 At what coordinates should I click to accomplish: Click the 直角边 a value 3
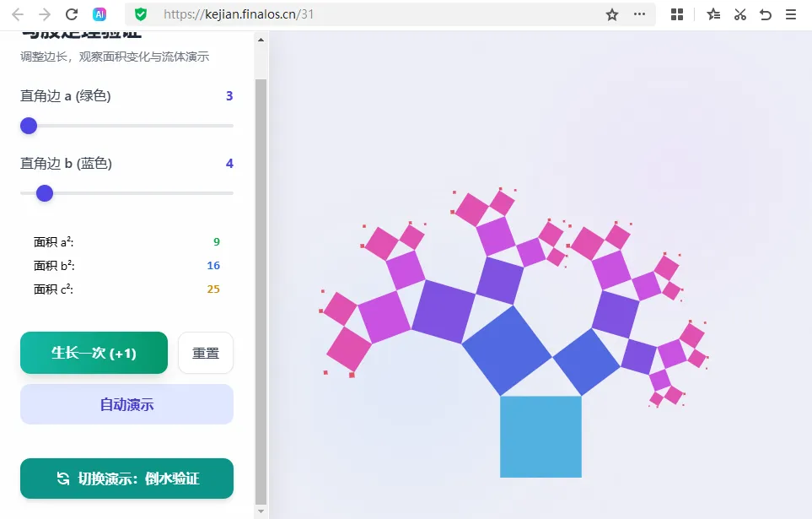229,96
